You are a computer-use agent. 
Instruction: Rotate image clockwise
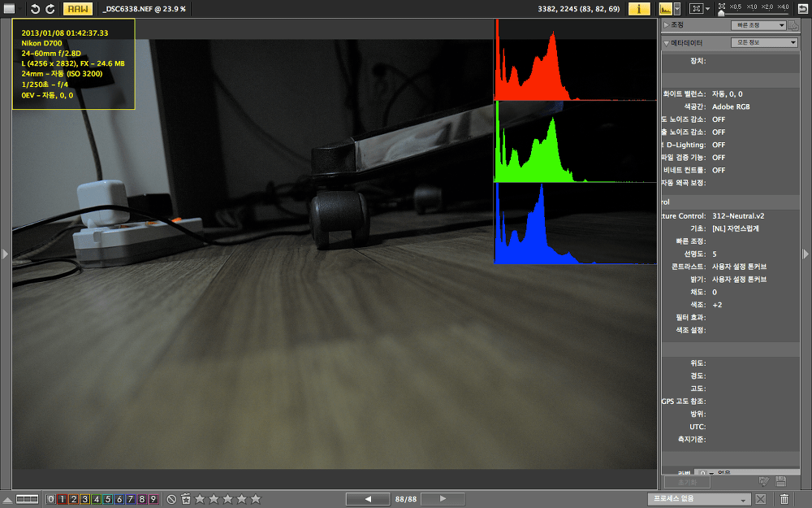tap(50, 9)
